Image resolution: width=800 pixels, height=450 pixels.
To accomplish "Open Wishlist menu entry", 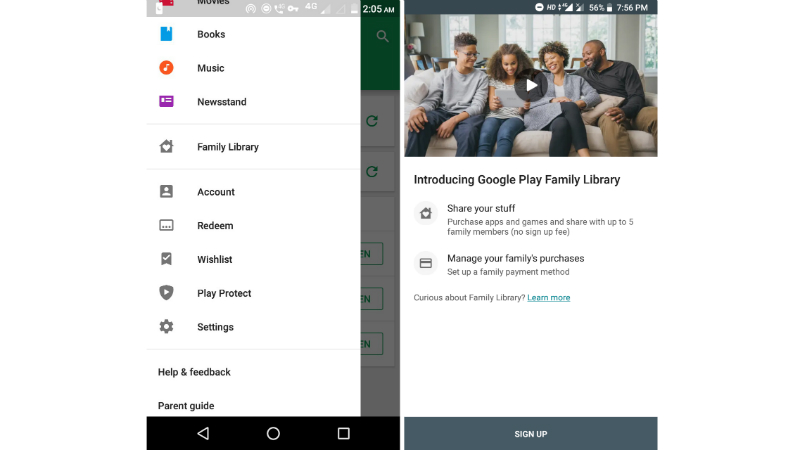I will 254,259.
